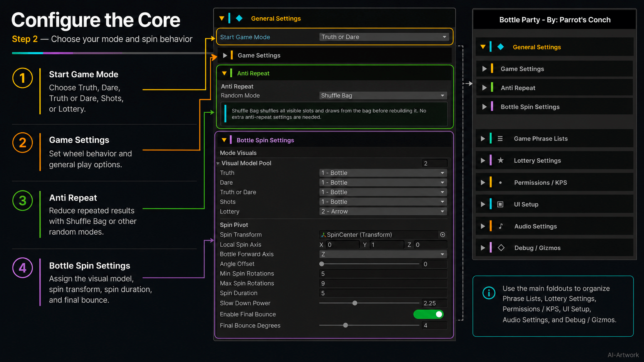This screenshot has height=362, width=644.
Task: Collapse the Bottle Spin Settings foldout in center panel
Action: pyautogui.click(x=224, y=140)
